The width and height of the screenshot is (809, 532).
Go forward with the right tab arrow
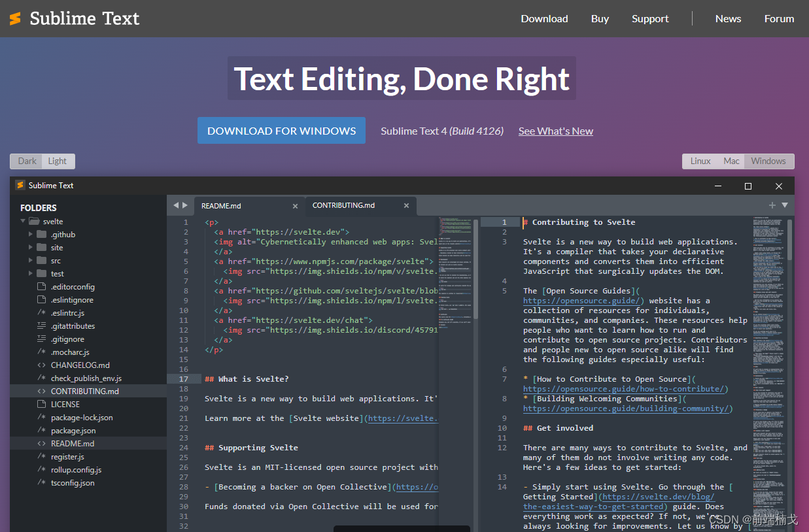point(185,205)
